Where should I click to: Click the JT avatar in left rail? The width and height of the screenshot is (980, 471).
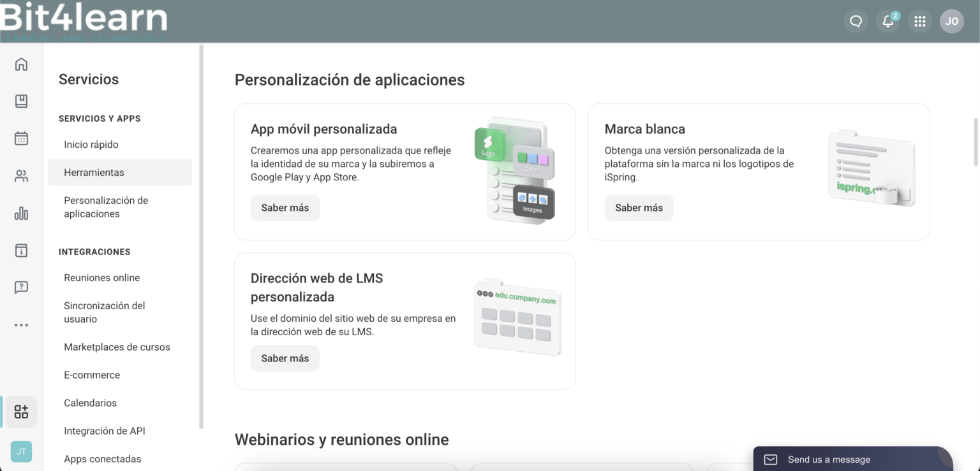[21, 451]
